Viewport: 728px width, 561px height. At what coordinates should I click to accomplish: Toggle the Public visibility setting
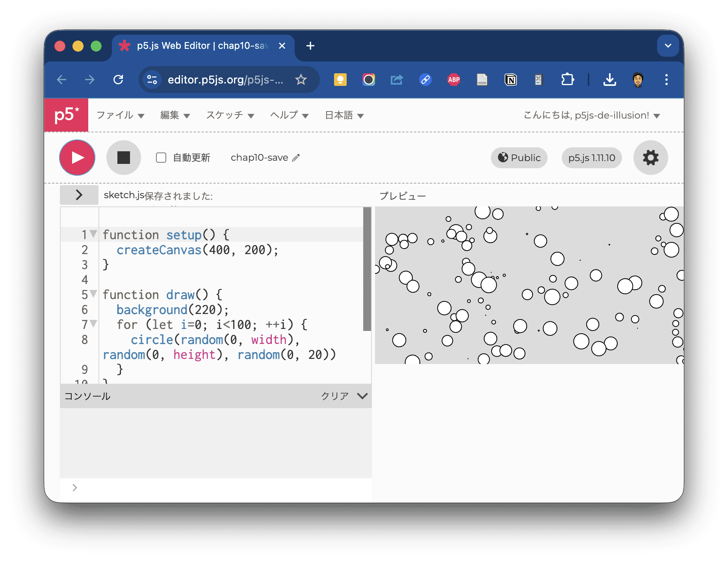click(519, 158)
